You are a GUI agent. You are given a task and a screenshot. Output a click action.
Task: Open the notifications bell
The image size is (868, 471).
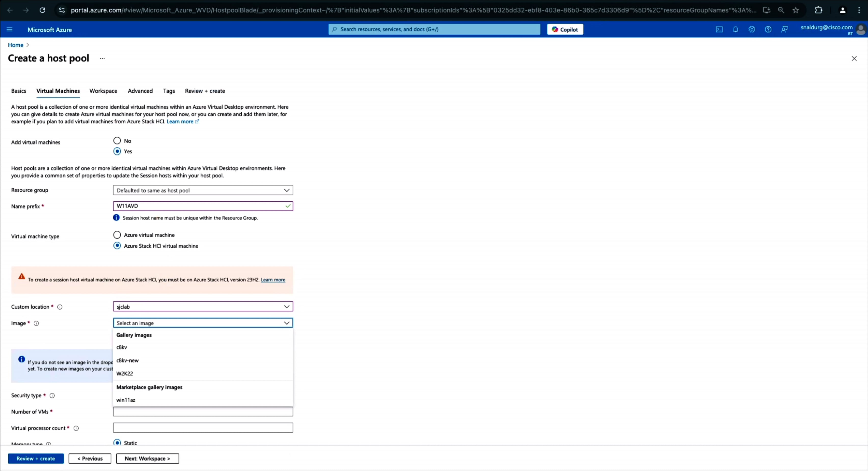pos(735,29)
